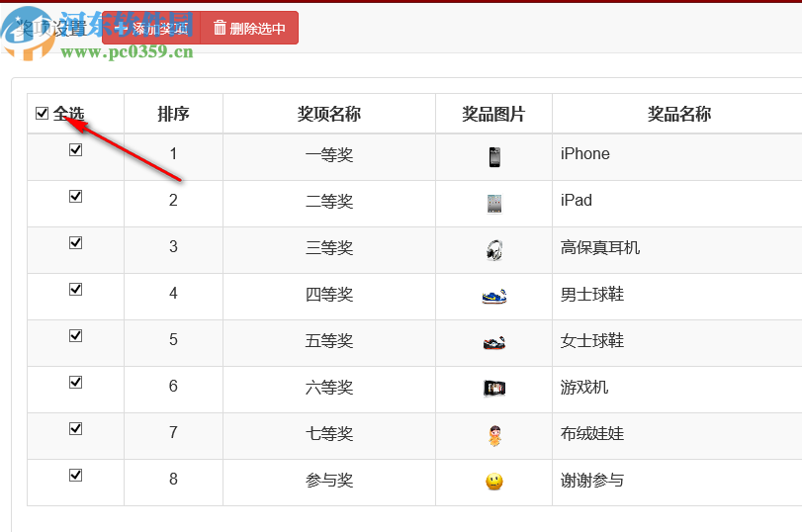This screenshot has width=802, height=532.
Task: Click the 女士球鞋 prize name
Action: coord(592,341)
